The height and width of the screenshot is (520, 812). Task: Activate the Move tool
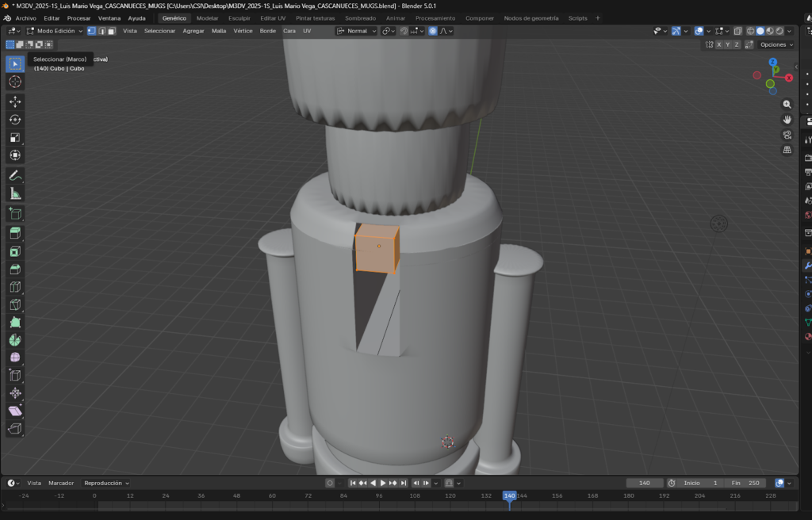tap(15, 101)
